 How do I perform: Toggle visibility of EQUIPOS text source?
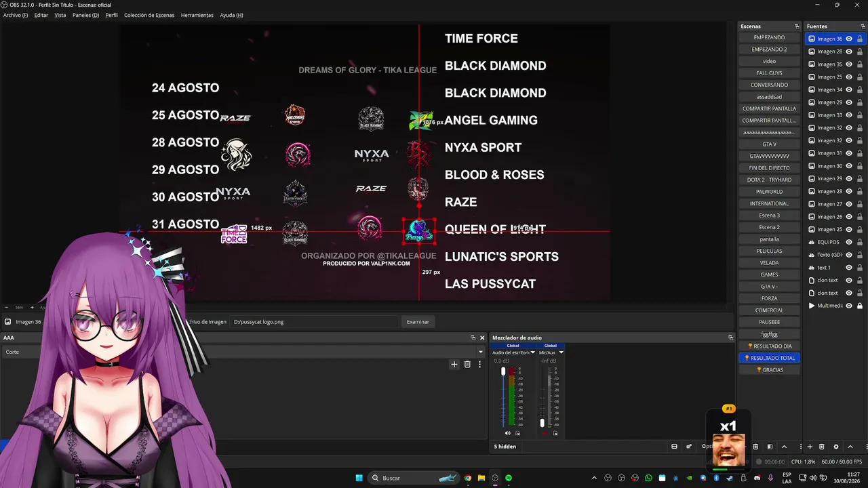tap(849, 242)
